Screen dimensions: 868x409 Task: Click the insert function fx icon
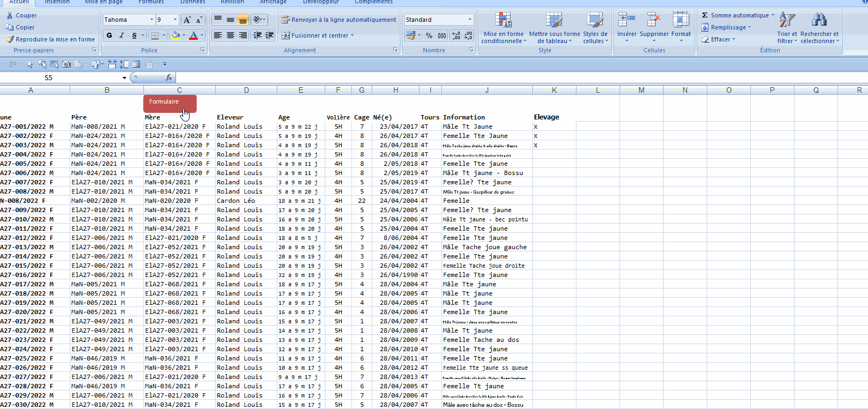[169, 78]
